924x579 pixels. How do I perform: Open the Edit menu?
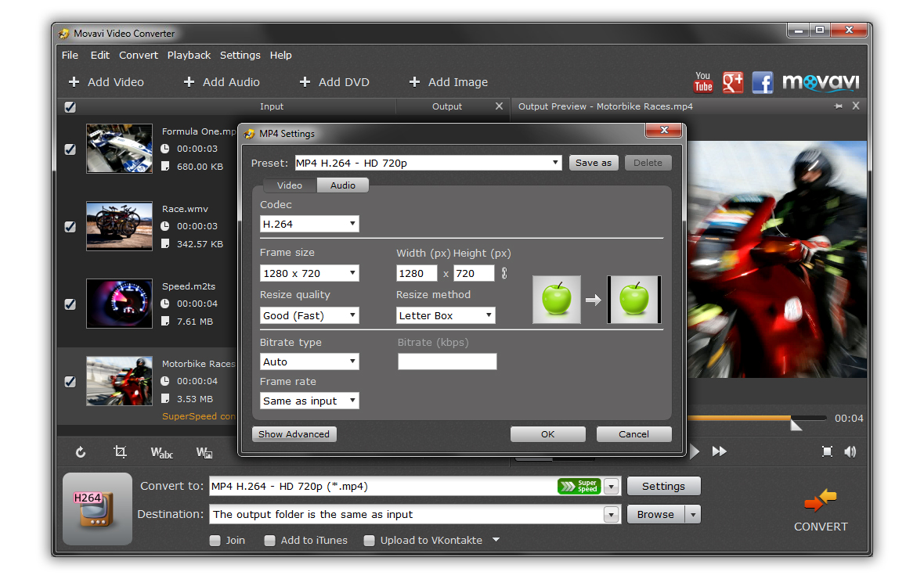[100, 55]
